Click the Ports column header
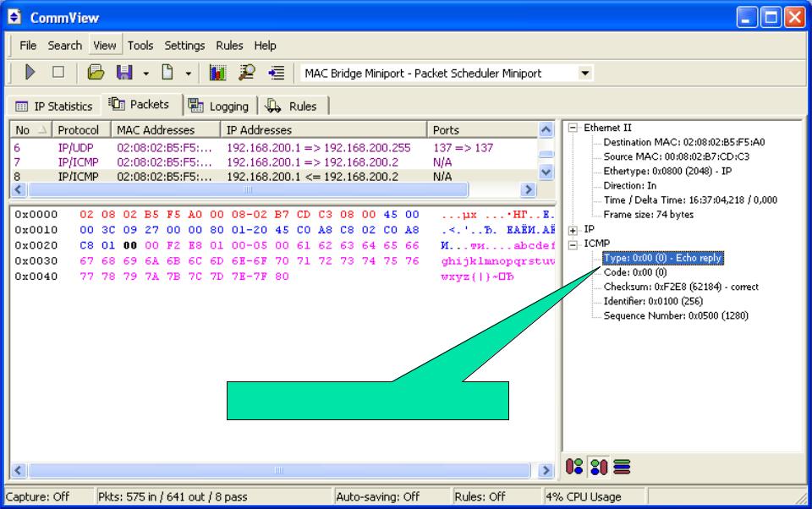This screenshot has height=509, width=812. pyautogui.click(x=481, y=130)
